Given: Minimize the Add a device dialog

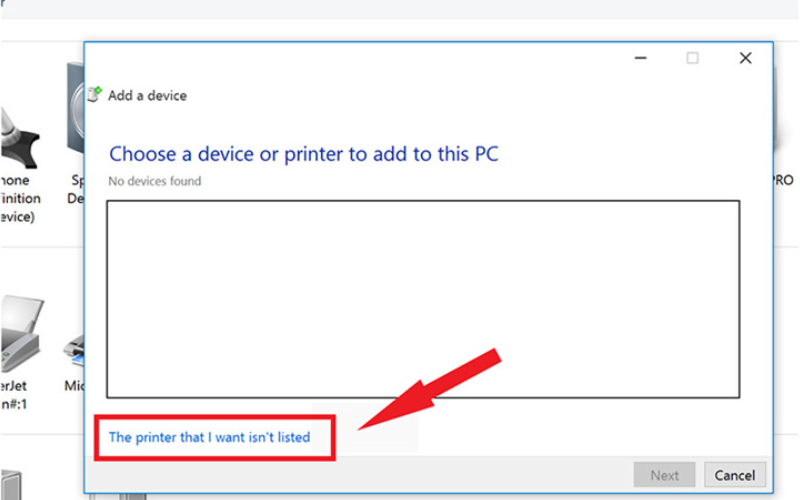Looking at the screenshot, I should tap(641, 58).
